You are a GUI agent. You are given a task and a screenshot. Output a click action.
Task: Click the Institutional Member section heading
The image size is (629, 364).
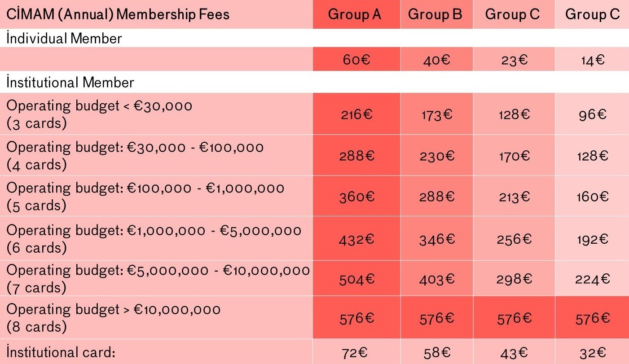click(x=70, y=83)
